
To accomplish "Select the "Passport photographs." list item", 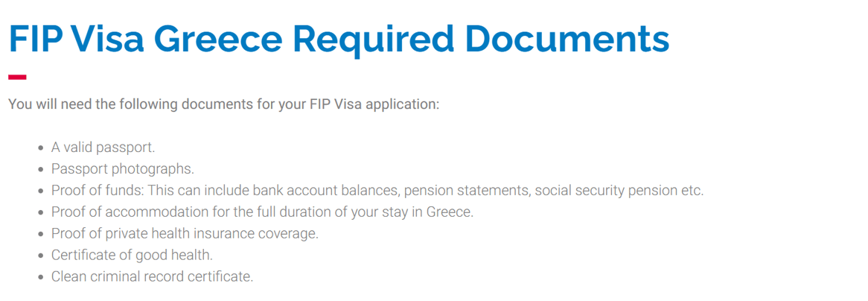I will pos(123,169).
